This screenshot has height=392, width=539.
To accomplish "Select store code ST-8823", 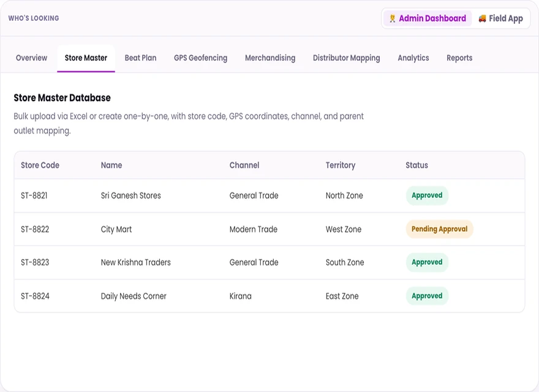I will coord(35,262).
